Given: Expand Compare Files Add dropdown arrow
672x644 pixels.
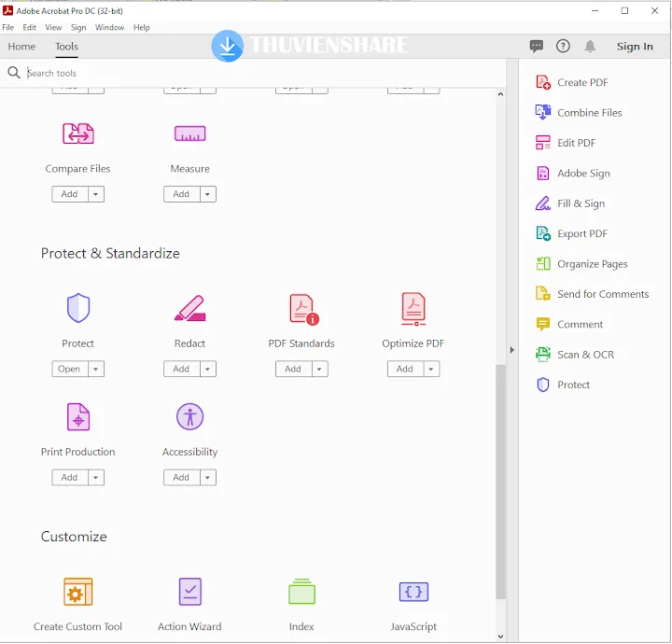Looking at the screenshot, I should (96, 194).
